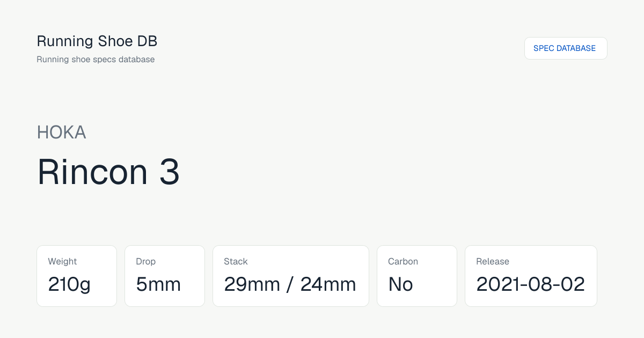
Task: Click the Running shoe specs database subtitle
Action: [x=96, y=60]
